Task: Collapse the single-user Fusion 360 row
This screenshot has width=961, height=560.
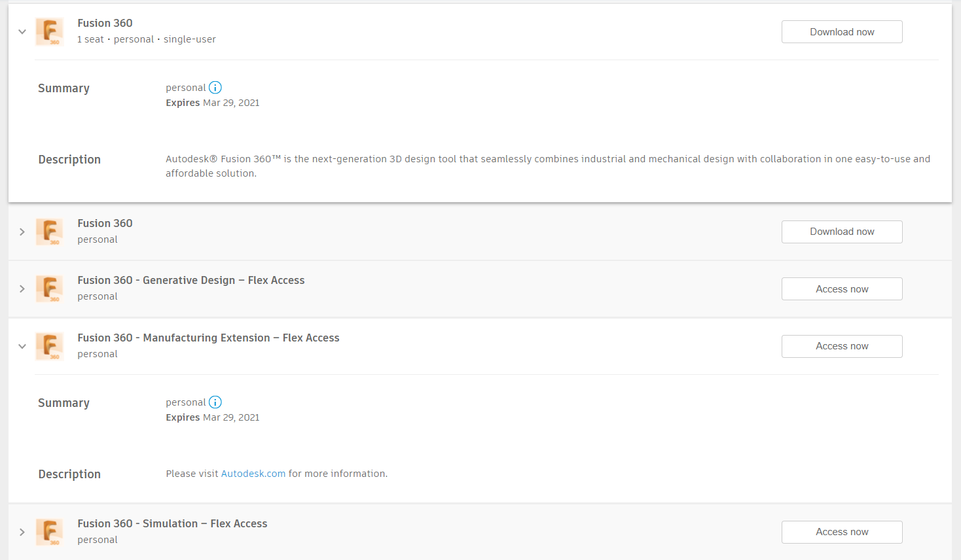Action: pos(22,31)
